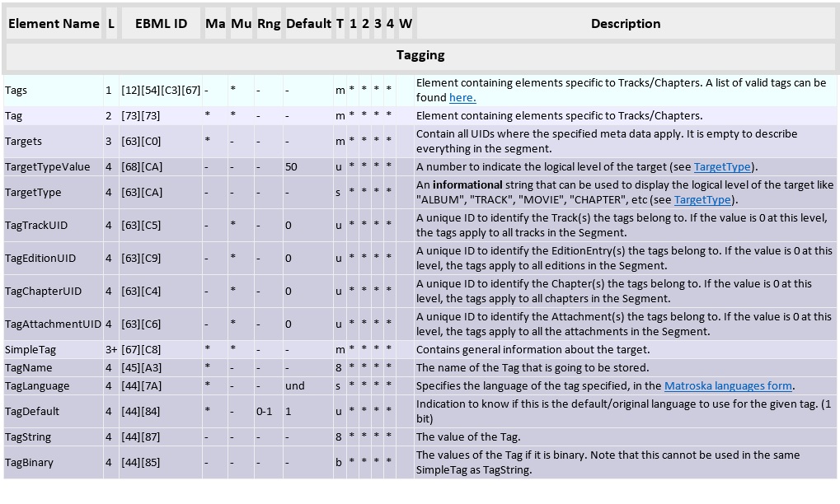Select 'Contains general information about the target.'
This screenshot has height=504, width=840.
point(533,349)
